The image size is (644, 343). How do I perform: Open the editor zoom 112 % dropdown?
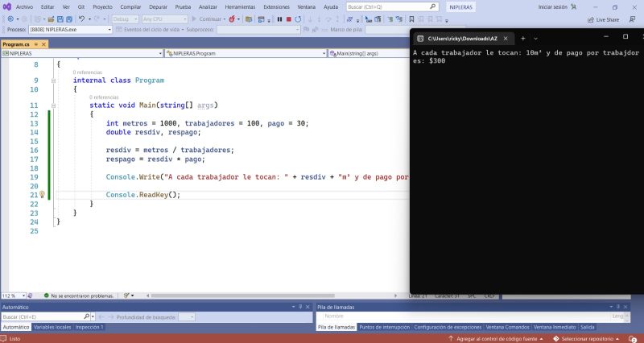[x=23, y=295]
